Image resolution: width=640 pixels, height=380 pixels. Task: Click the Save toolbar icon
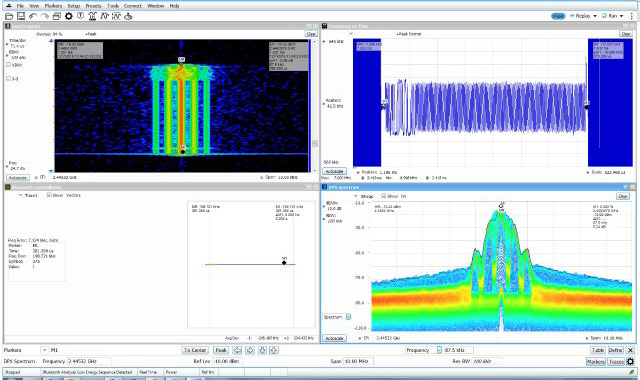pos(21,16)
